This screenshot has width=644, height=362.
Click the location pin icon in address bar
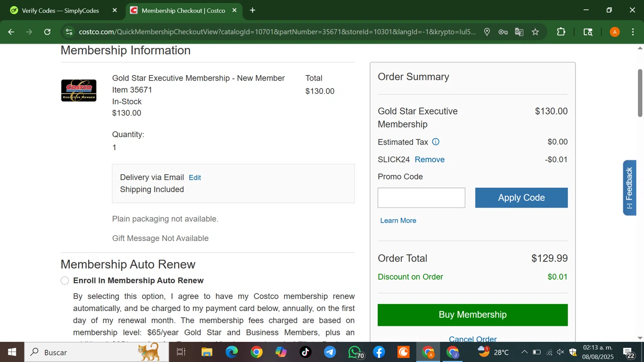coord(487,32)
